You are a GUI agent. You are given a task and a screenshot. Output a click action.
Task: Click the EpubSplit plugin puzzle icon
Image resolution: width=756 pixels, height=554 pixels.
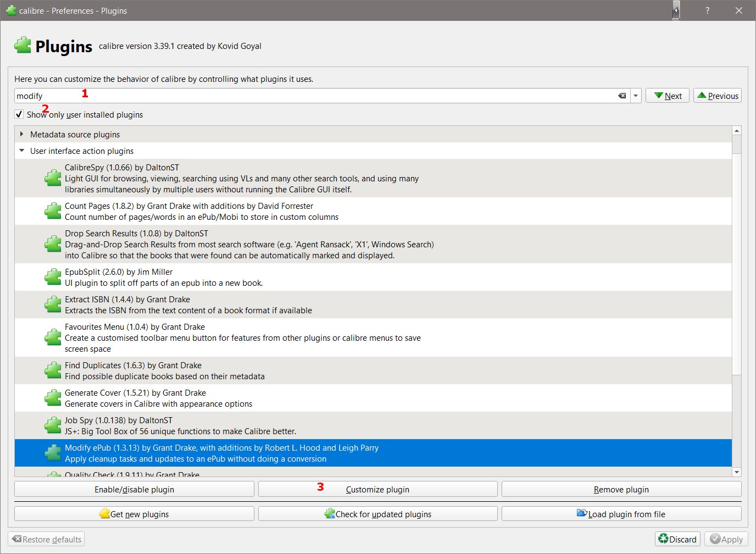(53, 277)
